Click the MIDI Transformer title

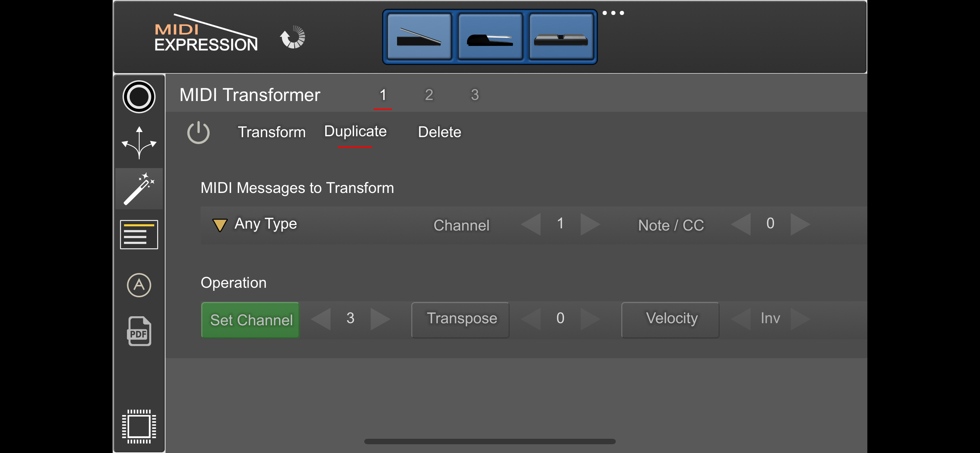click(x=250, y=95)
